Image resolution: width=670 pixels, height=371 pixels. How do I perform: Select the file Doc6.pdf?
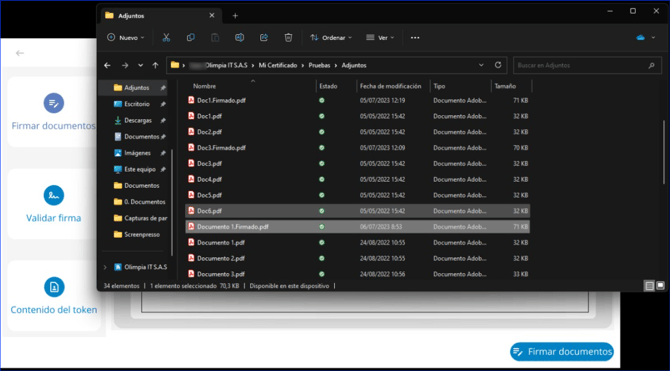pos(358,211)
